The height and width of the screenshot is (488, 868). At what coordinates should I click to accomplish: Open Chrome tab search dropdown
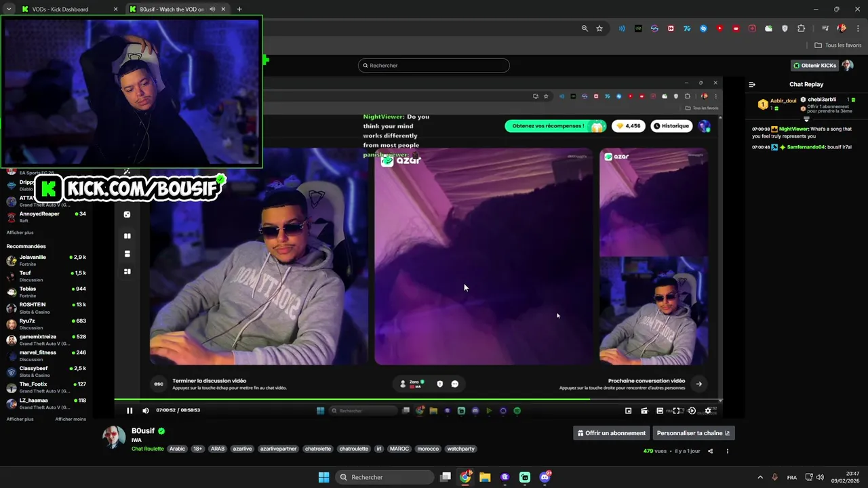point(8,9)
